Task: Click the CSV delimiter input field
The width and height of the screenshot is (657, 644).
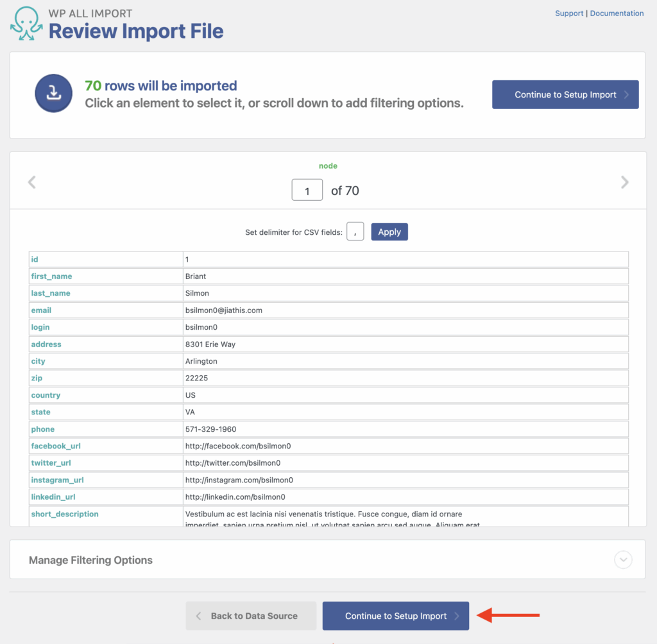Action: [x=355, y=232]
